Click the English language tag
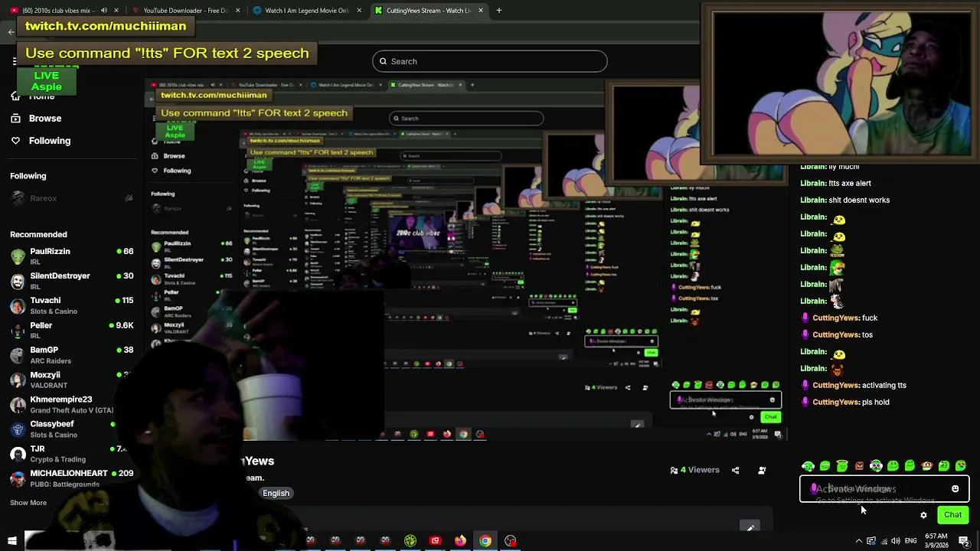980x551 pixels. (x=276, y=493)
